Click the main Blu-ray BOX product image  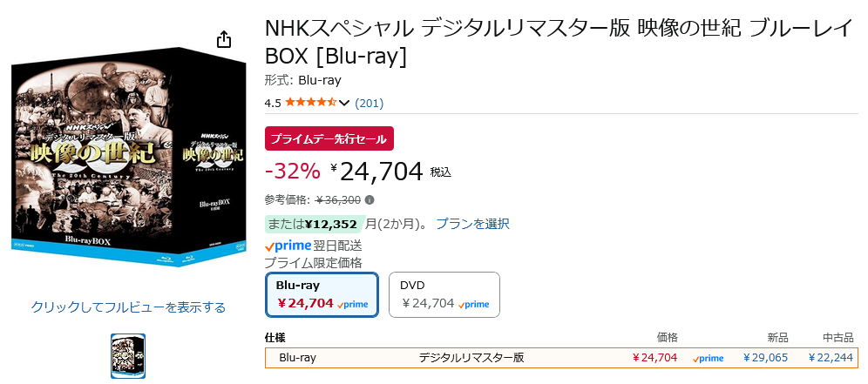click(x=128, y=158)
